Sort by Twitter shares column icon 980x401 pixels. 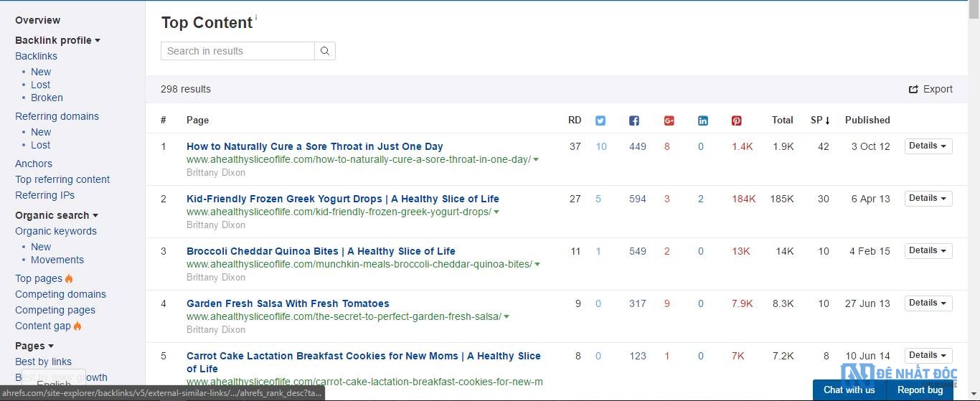click(x=600, y=121)
